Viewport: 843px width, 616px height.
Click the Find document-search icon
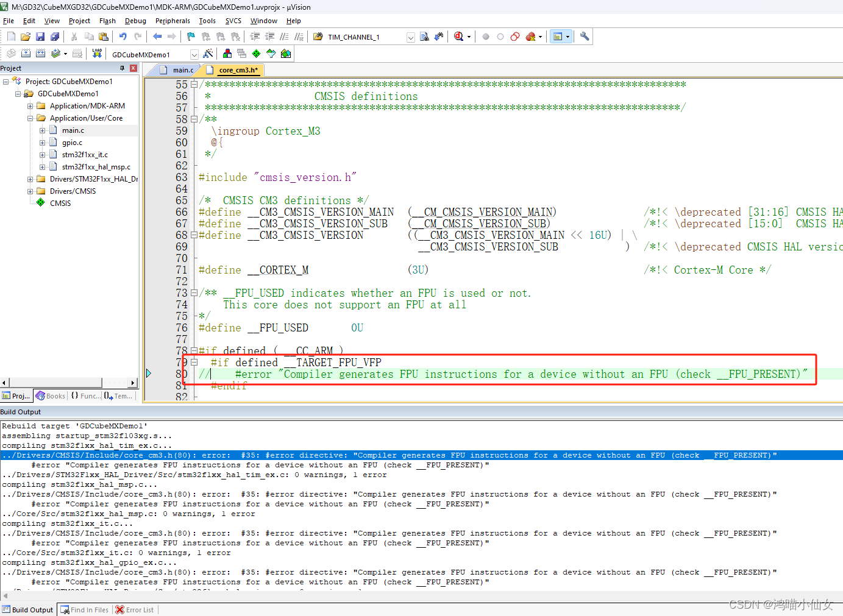coord(424,37)
